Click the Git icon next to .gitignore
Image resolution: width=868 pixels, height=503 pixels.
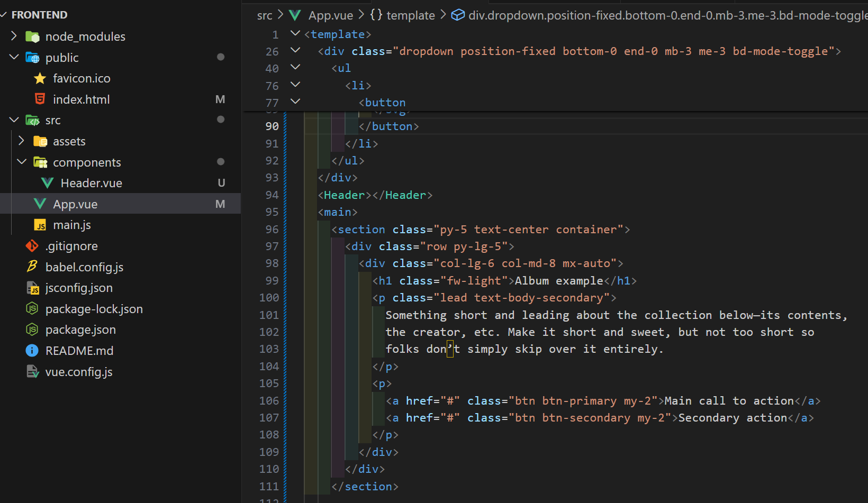32,245
